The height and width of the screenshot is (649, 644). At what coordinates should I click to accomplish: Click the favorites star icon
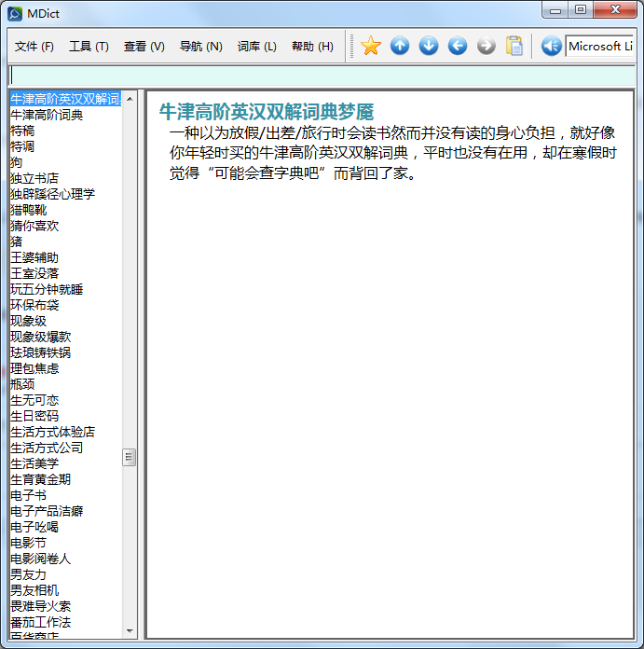371,46
